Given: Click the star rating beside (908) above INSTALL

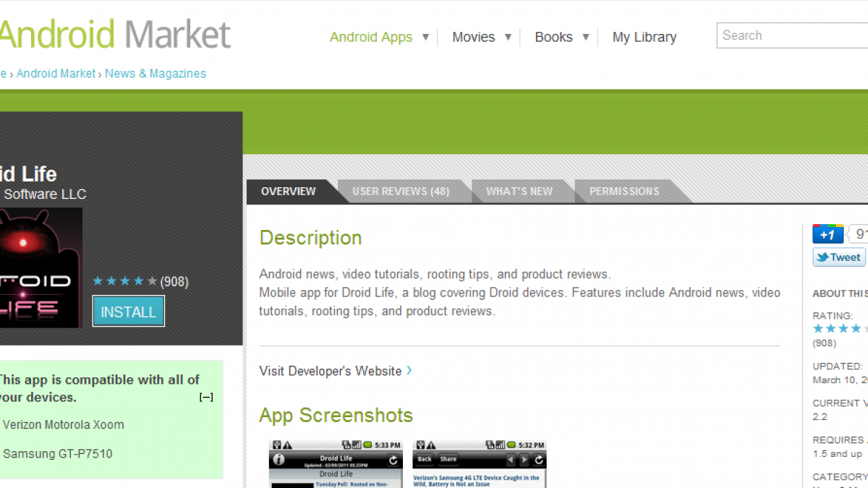Looking at the screenshot, I should pyautogui.click(x=124, y=281).
